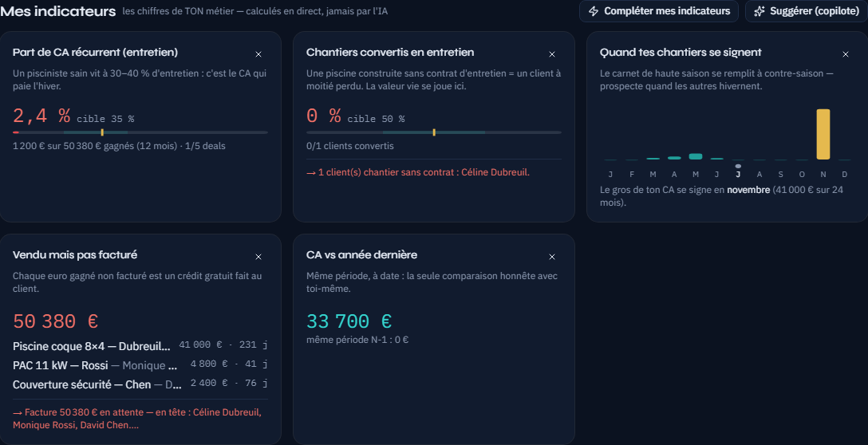This screenshot has height=445, width=868.
Task: Click the sparkle icon in Suggérer button
Action: click(x=759, y=11)
